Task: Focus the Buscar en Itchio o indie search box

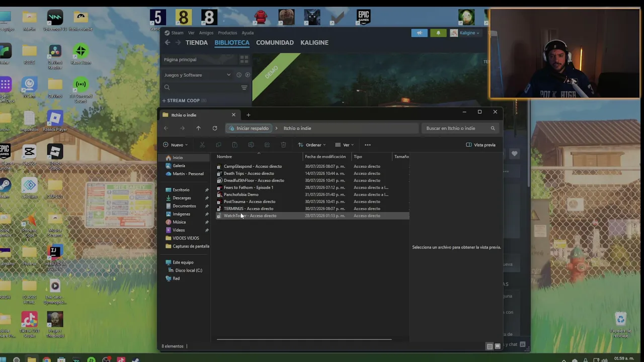Action: point(460,128)
